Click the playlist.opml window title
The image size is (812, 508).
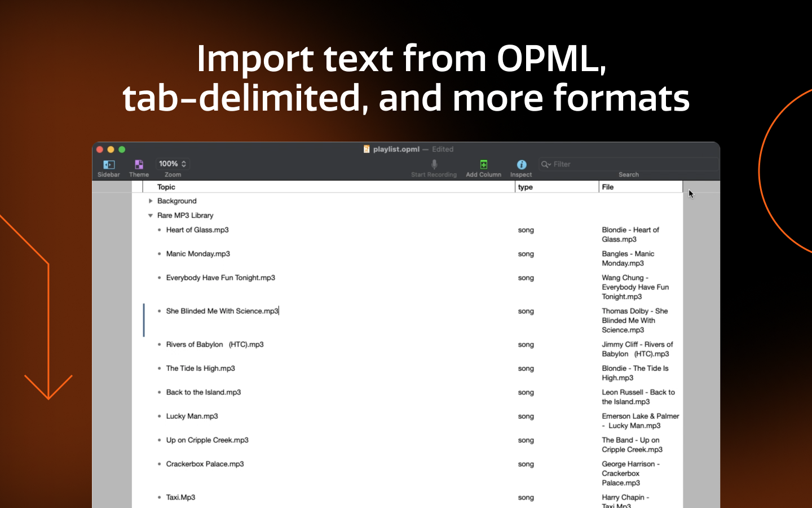coord(396,149)
